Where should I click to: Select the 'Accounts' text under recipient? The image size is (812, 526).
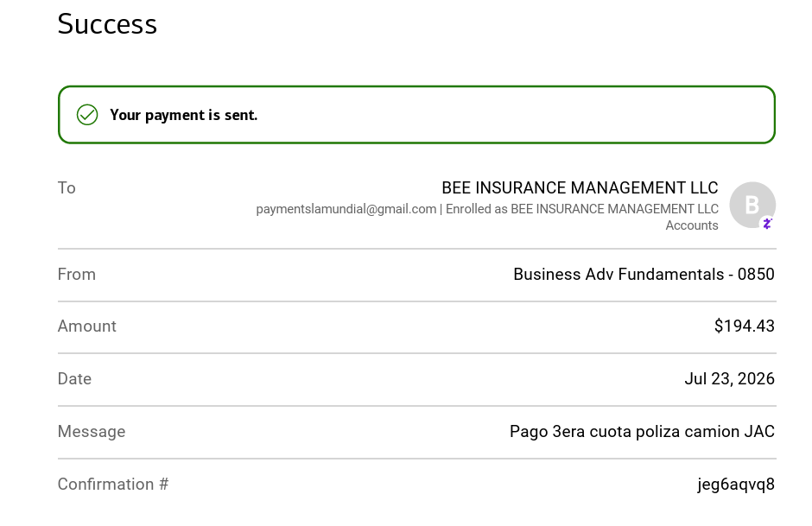pos(691,225)
